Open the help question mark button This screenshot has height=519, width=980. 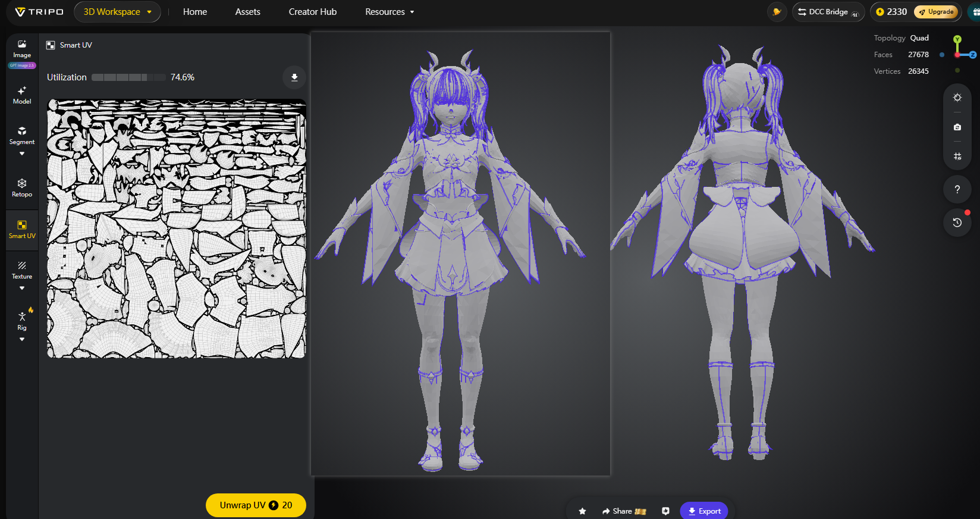coord(957,189)
